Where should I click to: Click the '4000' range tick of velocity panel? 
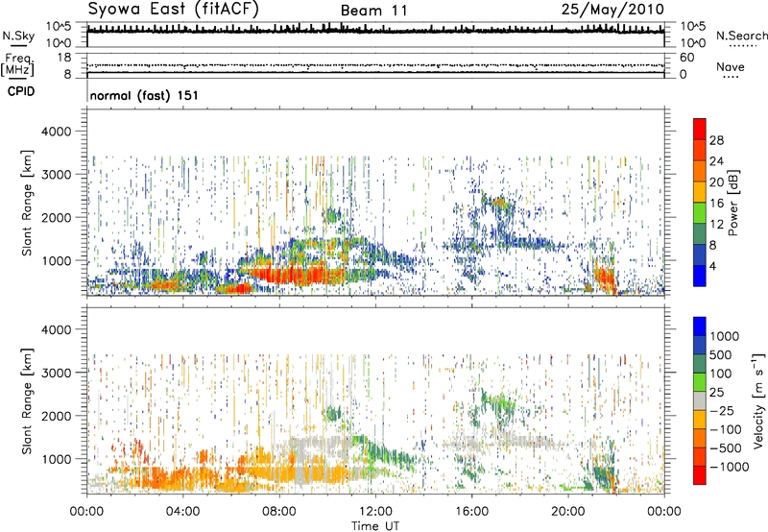pyautogui.click(x=56, y=329)
